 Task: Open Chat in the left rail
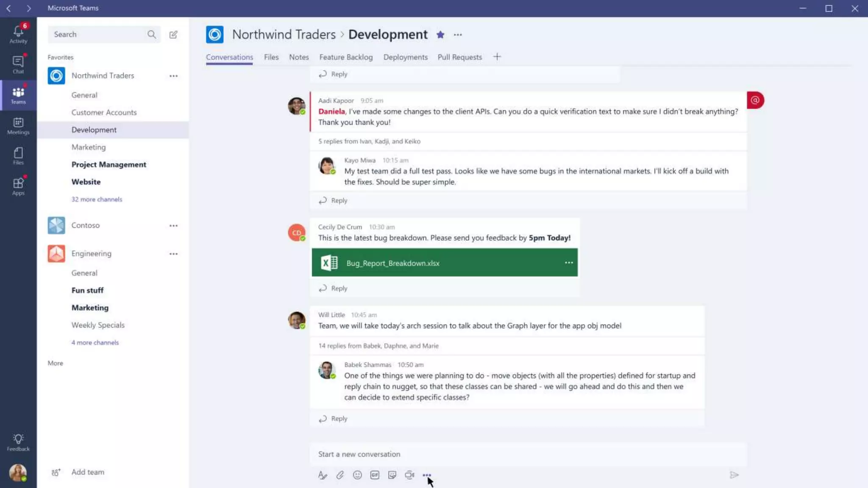[x=18, y=64]
